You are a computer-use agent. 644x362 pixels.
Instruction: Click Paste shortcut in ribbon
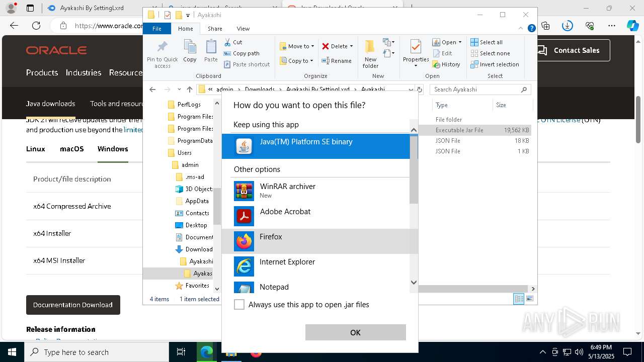tap(247, 64)
